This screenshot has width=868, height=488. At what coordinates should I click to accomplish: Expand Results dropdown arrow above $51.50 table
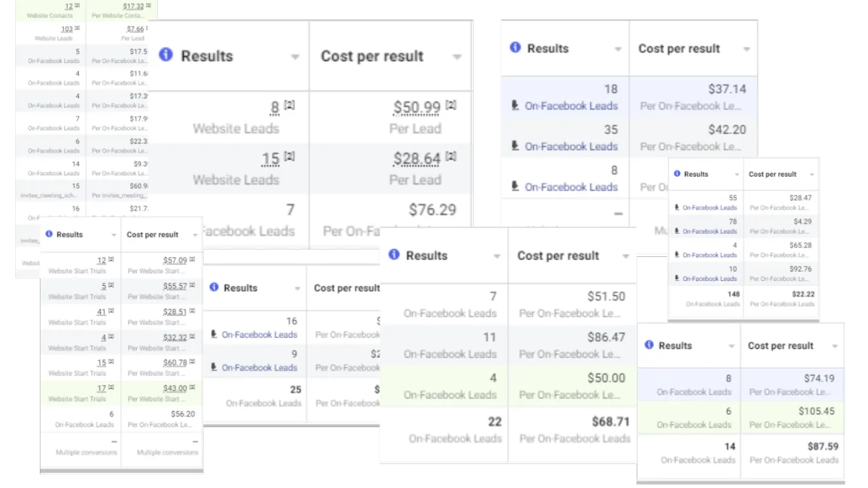[497, 256]
